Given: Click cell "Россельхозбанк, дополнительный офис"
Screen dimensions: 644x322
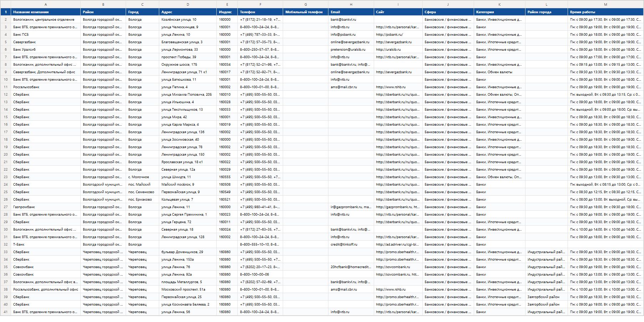Looking at the screenshot, I should pyautogui.click(x=46, y=290).
